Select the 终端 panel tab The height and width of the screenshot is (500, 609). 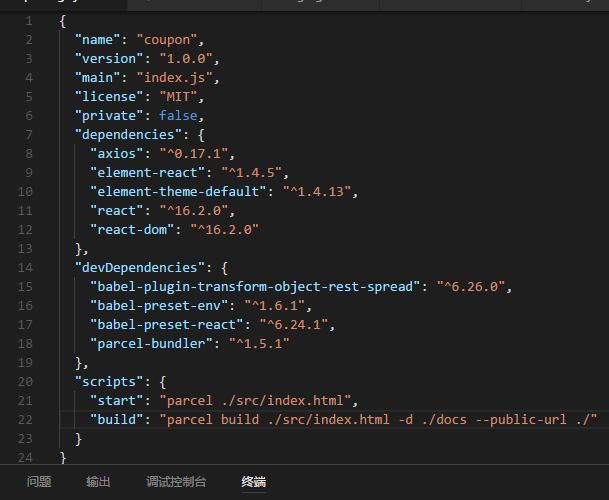(x=254, y=482)
